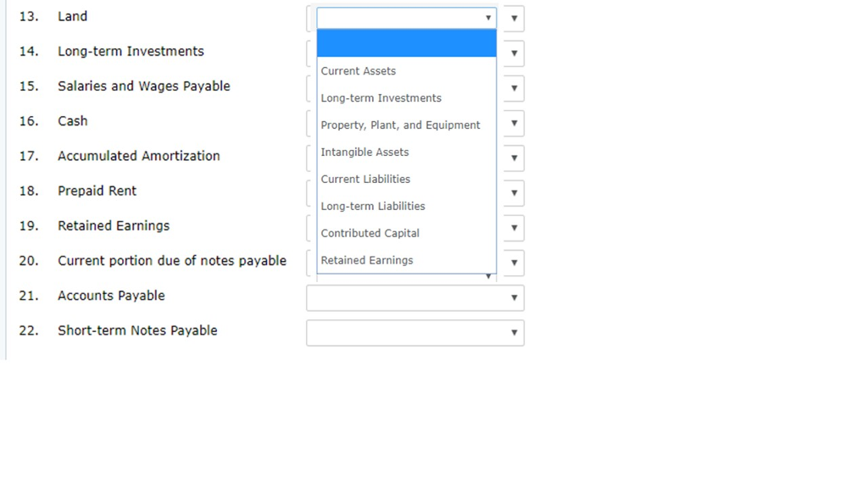The image size is (868, 488).
Task: Select Intangible Assets option
Action: coord(406,152)
